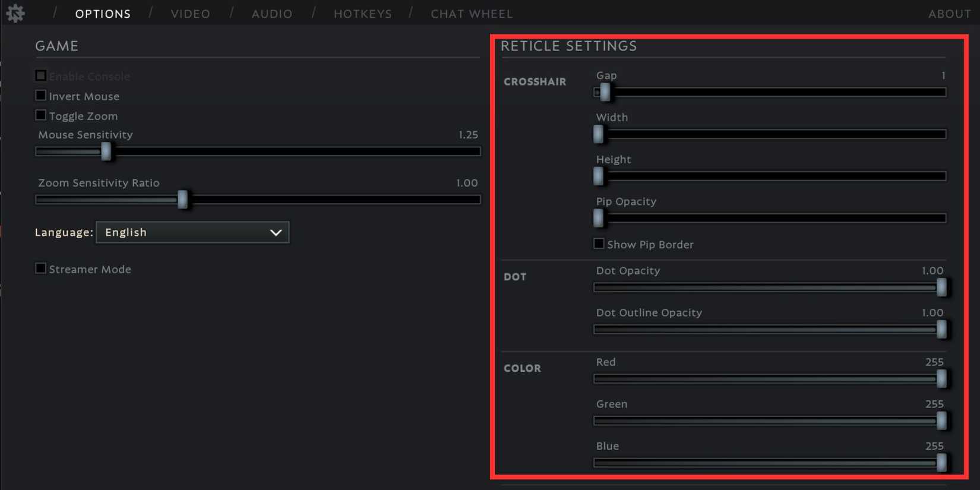980x490 pixels.
Task: Click the CROSSHAIR section label
Action: point(535,82)
